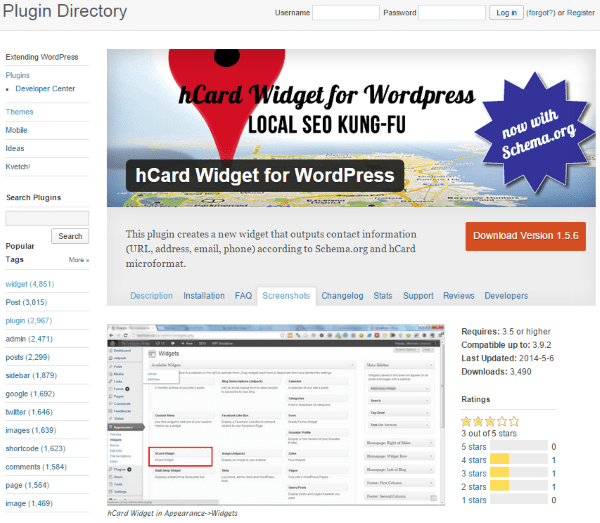Filter reviews by 2 stars
This screenshot has height=523, width=600.
(x=474, y=487)
